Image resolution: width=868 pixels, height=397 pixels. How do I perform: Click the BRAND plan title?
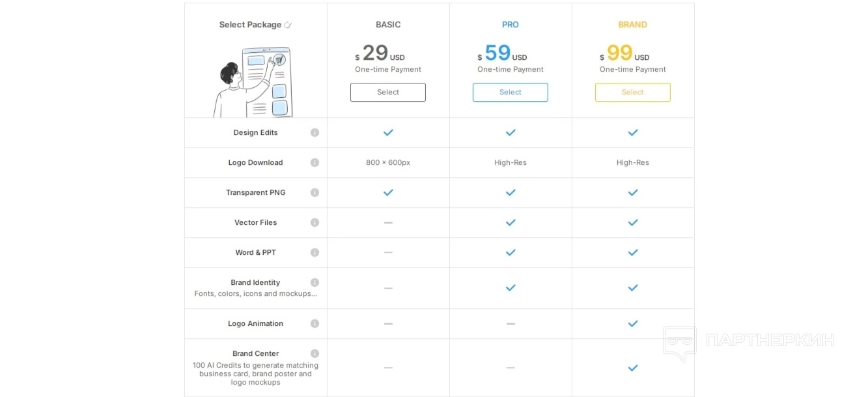point(632,25)
